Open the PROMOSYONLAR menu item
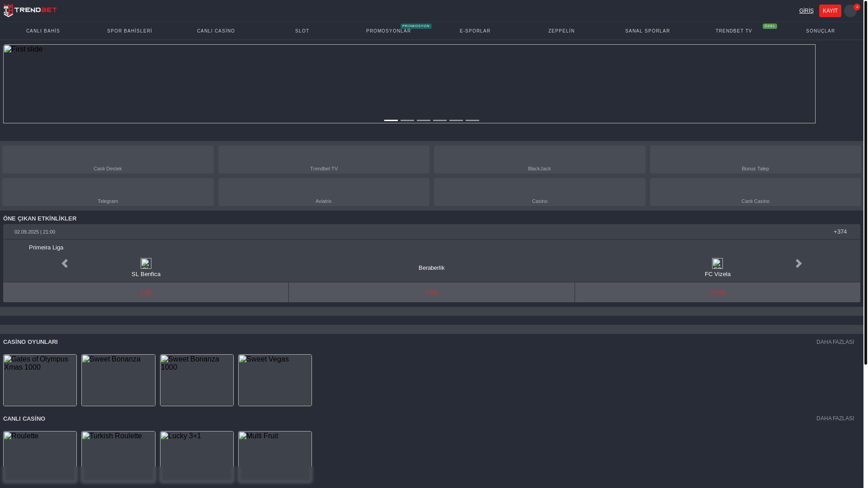The width and height of the screenshot is (868, 488). coord(388,31)
